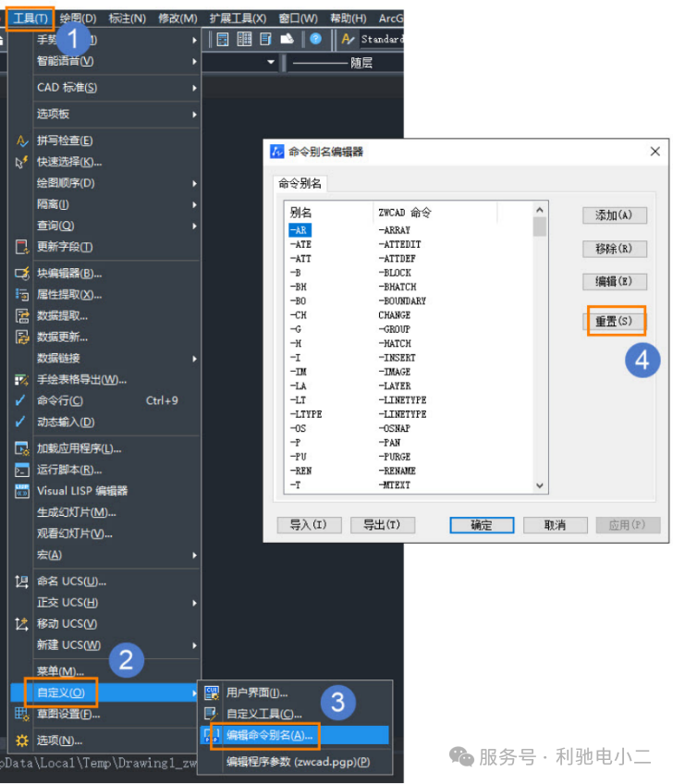
Task: Click the 添加(A) button in alias editor
Action: coord(615,215)
